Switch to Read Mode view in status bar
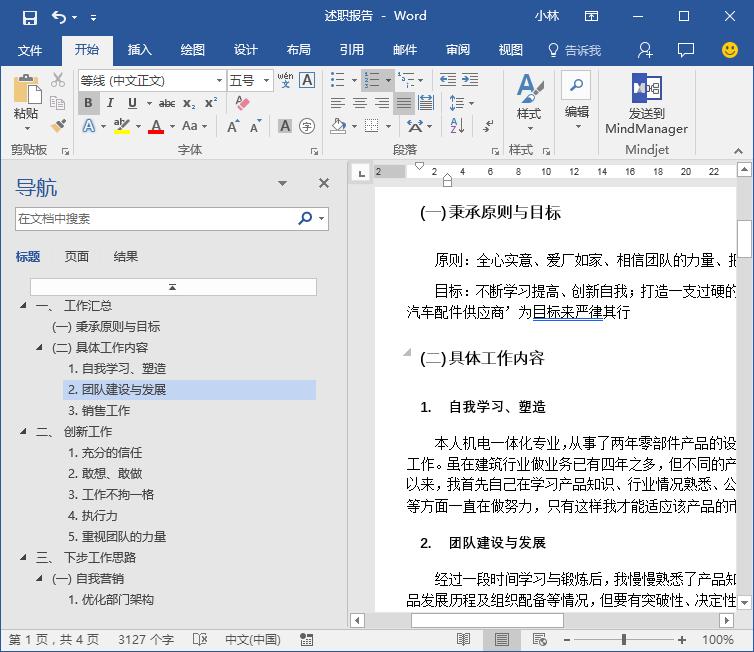The image size is (754, 652). [464, 639]
